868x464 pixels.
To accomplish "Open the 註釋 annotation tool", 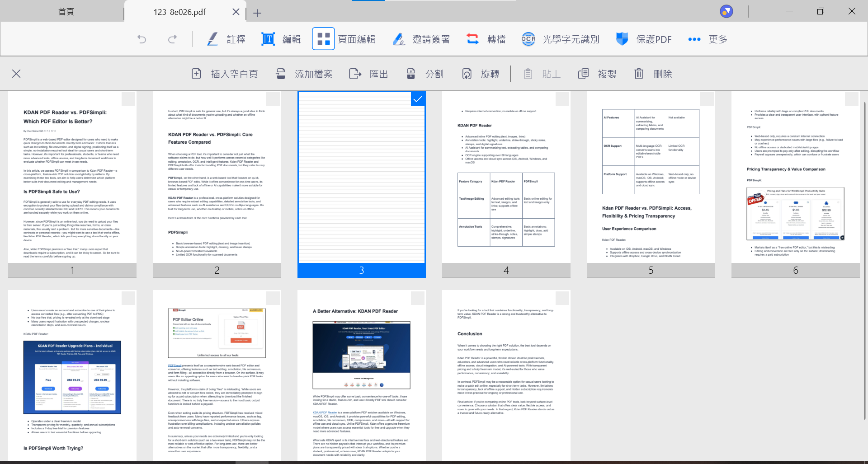I will coord(226,39).
